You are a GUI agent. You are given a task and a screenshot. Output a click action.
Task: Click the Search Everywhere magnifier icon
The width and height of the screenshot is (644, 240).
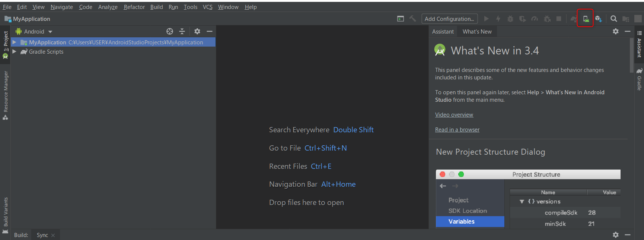point(614,19)
